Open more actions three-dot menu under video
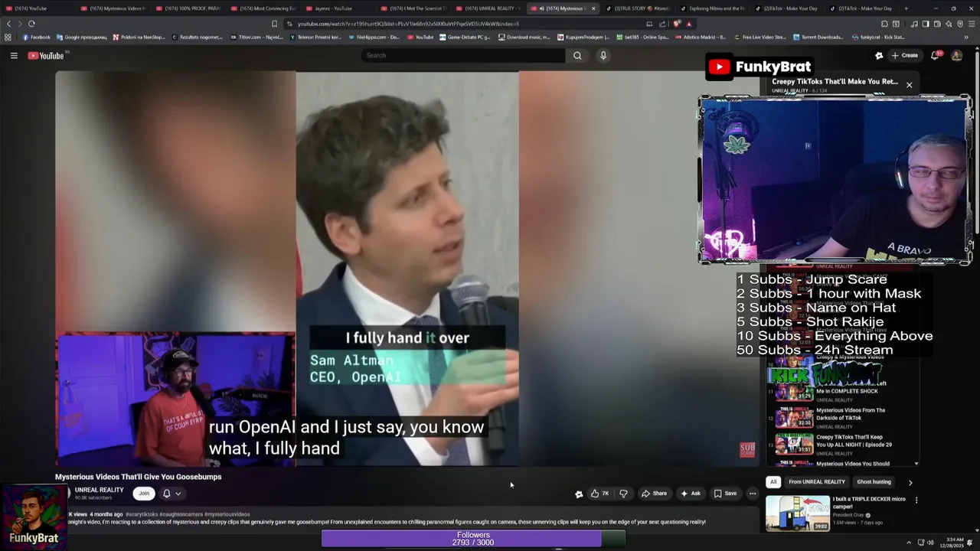This screenshot has width=980, height=551. coord(753,494)
